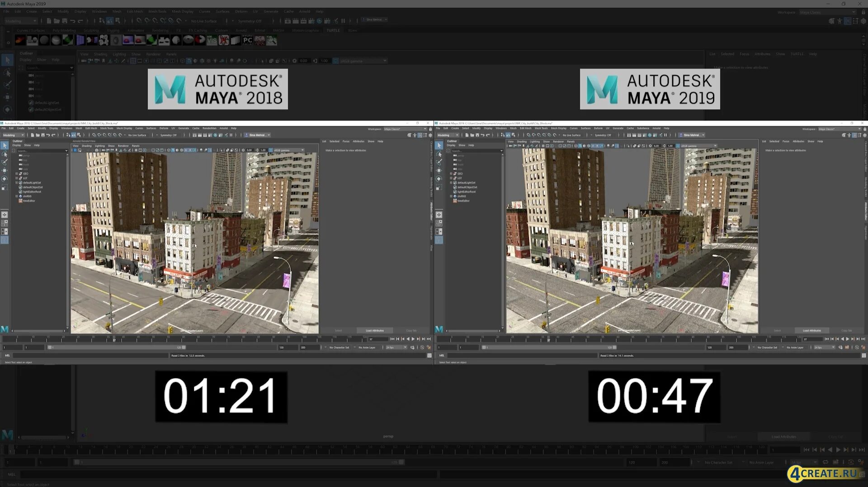Pick the Lasso tool in Maya 2018 window
Viewport: 868px width, 487px height.
[x=5, y=154]
